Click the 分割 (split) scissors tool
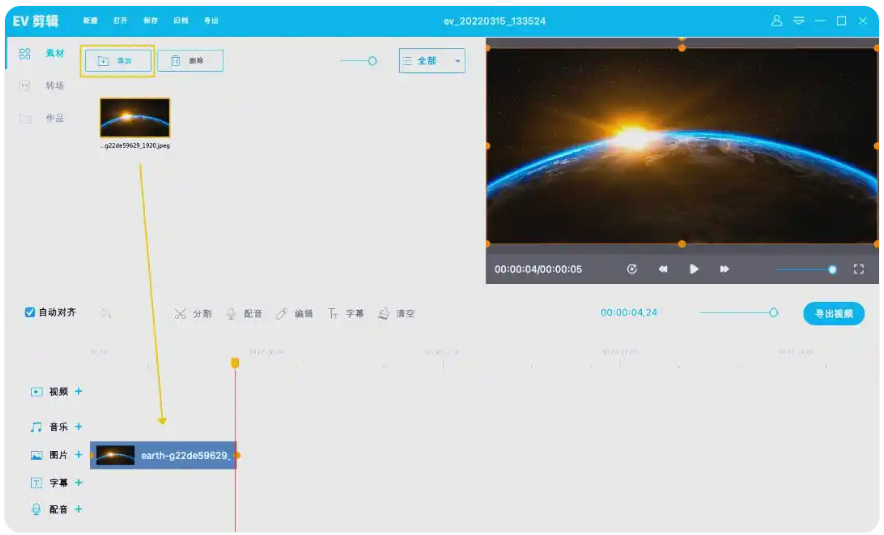This screenshot has width=884, height=535. click(x=192, y=313)
